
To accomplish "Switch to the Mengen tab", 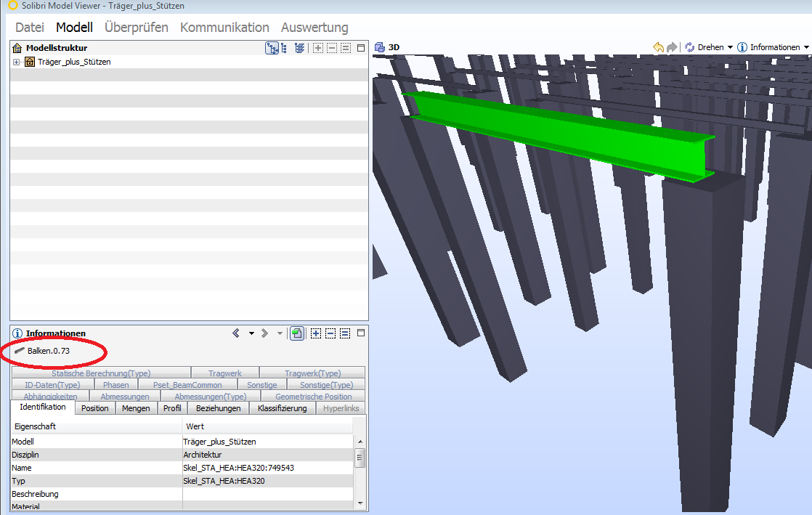I will click(x=136, y=408).
